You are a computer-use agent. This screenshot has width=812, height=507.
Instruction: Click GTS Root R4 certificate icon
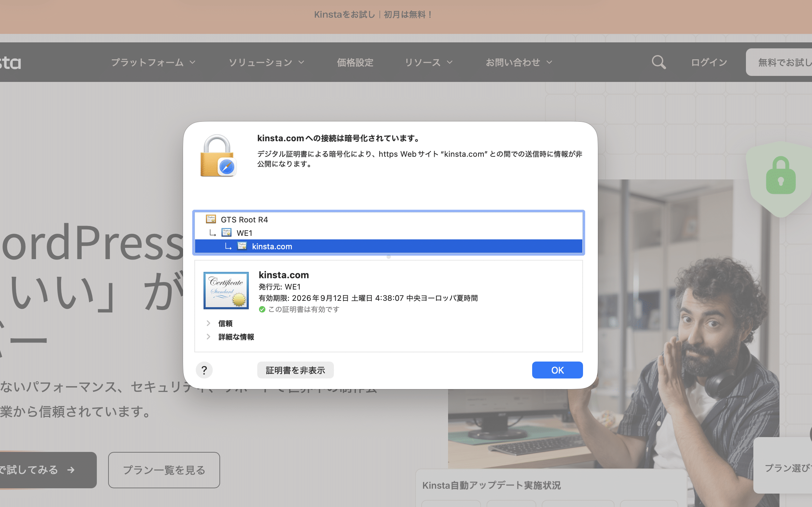pos(211,219)
